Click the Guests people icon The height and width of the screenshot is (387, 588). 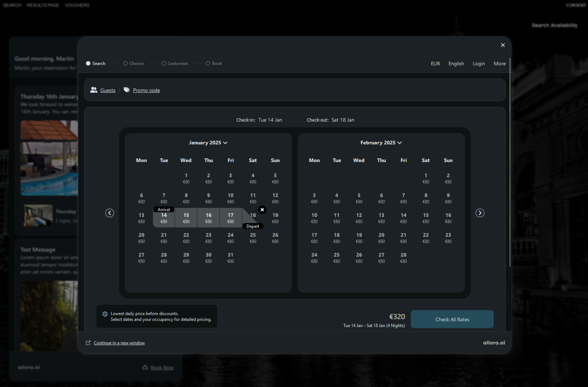pos(94,90)
